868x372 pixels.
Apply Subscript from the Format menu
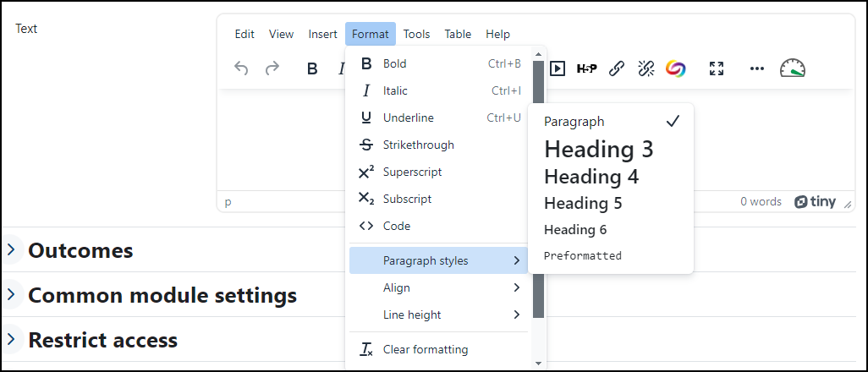pyautogui.click(x=440, y=200)
